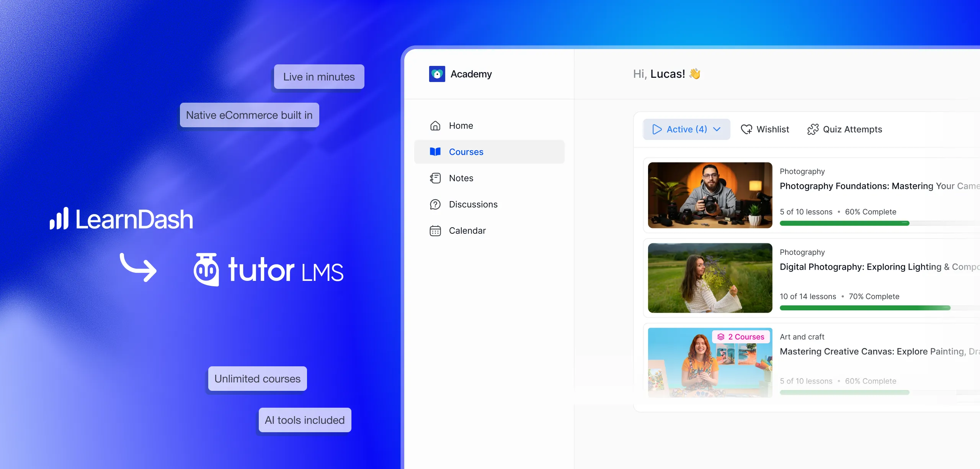Image resolution: width=980 pixels, height=469 pixels.
Task: Click the Academy logo icon
Action: coord(437,74)
